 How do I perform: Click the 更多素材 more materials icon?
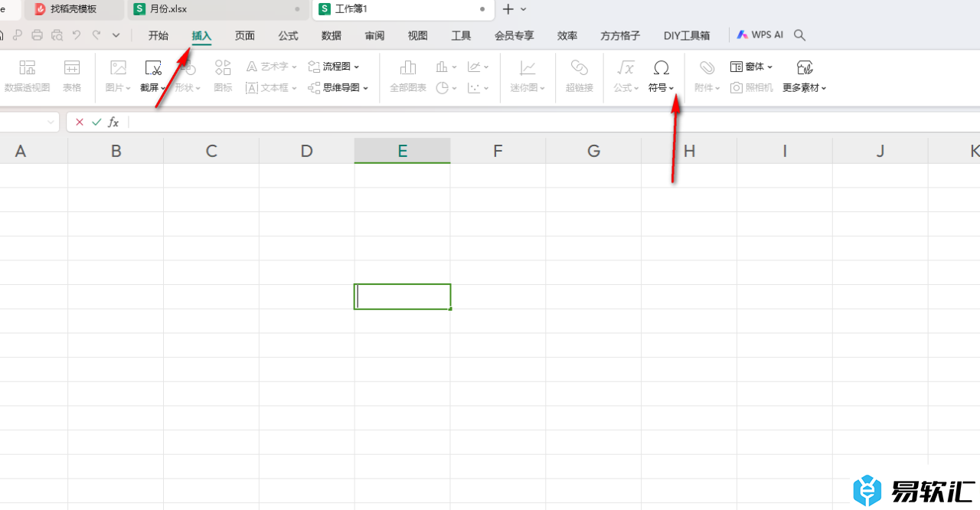pyautogui.click(x=805, y=68)
